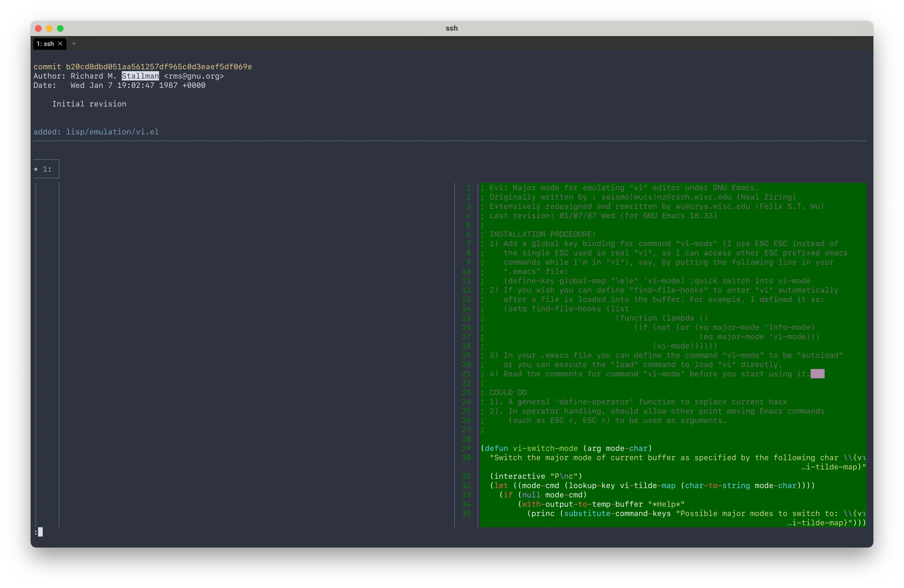The height and width of the screenshot is (588, 904).
Task: Click the green fullscreen window button
Action: [x=61, y=28]
